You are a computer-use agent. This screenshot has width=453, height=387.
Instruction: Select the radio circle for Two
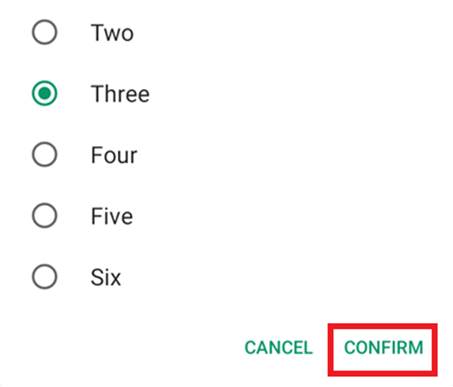pyautogui.click(x=44, y=32)
